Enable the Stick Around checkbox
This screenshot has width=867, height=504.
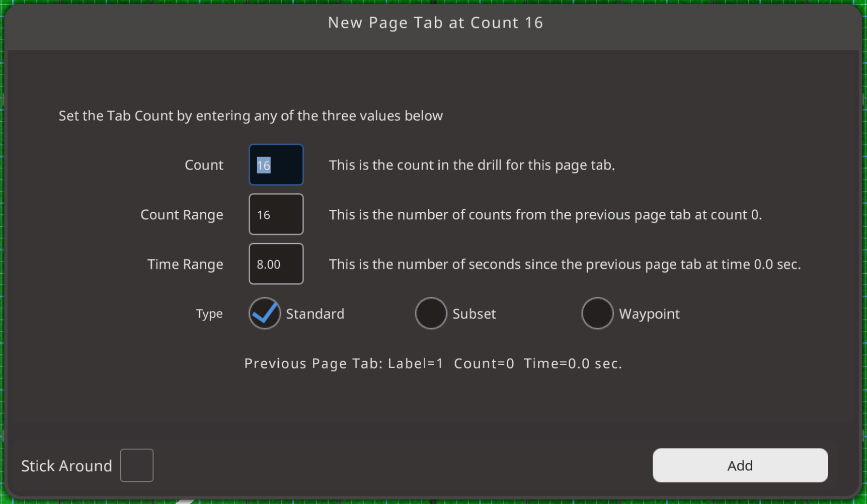point(137,465)
